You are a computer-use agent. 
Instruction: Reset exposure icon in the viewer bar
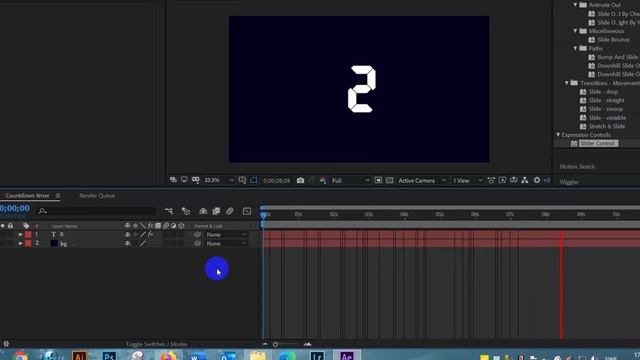[x=537, y=180]
